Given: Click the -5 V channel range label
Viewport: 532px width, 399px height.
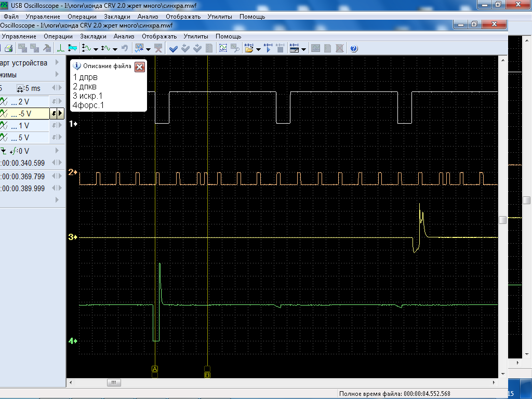Looking at the screenshot, I should 25,113.
